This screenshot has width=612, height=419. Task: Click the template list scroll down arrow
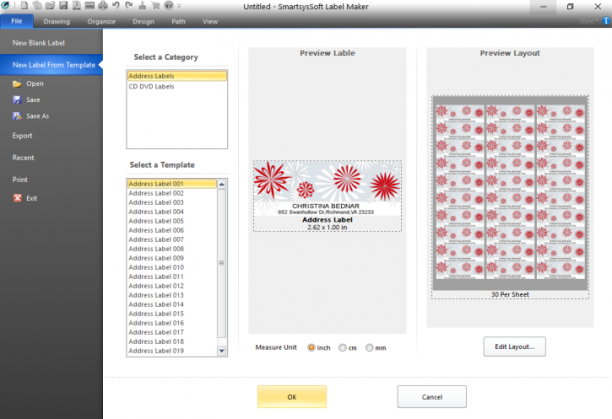click(222, 351)
